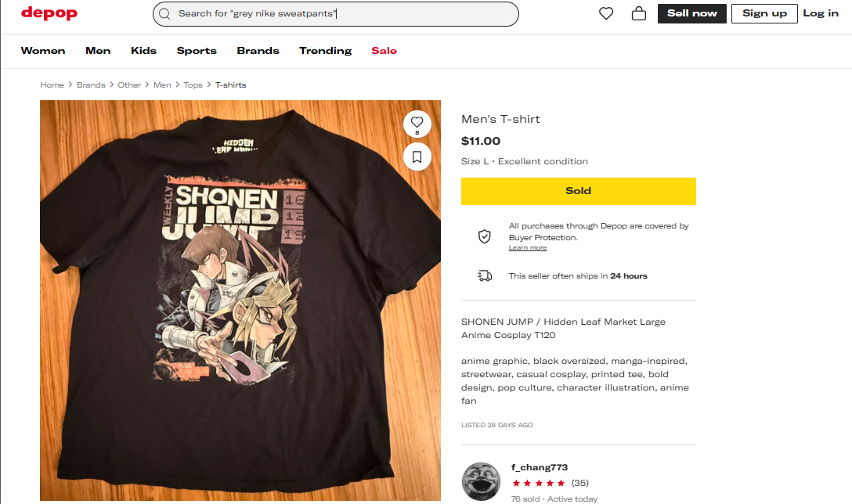Click the search input field
The image size is (852, 504).
tap(345, 13)
